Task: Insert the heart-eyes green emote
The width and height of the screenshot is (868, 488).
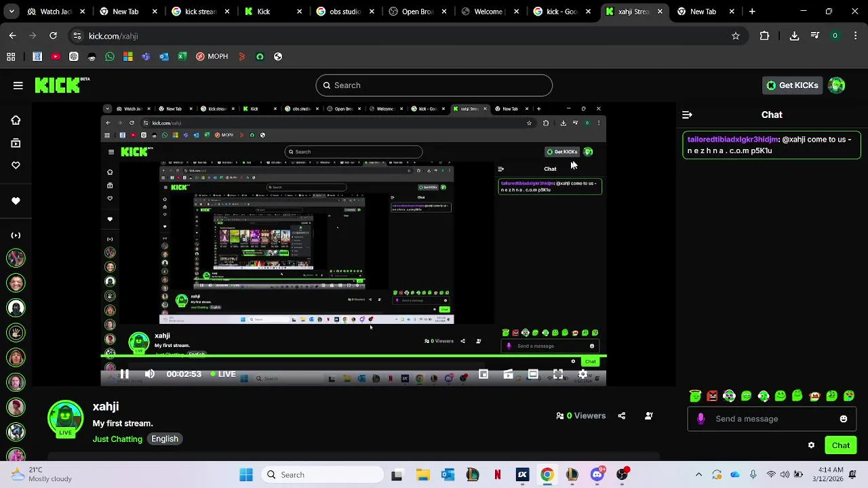Action: pos(848,396)
